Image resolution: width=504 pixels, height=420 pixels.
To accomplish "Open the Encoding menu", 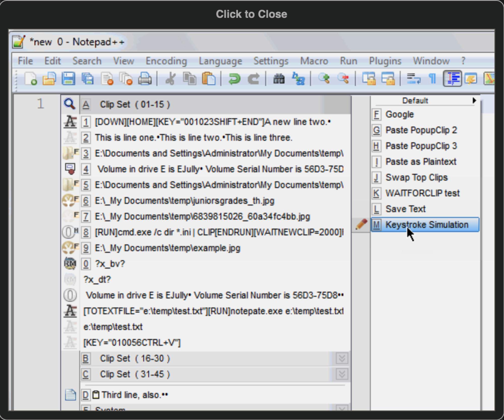I will coord(166,61).
